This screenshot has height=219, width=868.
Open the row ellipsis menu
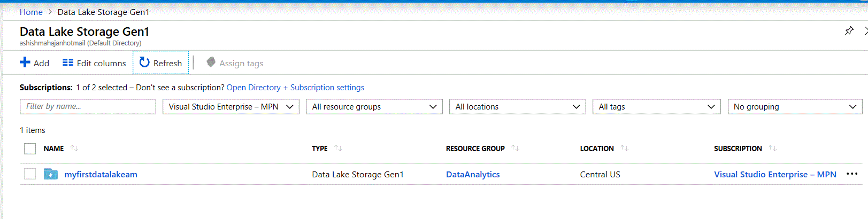click(852, 174)
